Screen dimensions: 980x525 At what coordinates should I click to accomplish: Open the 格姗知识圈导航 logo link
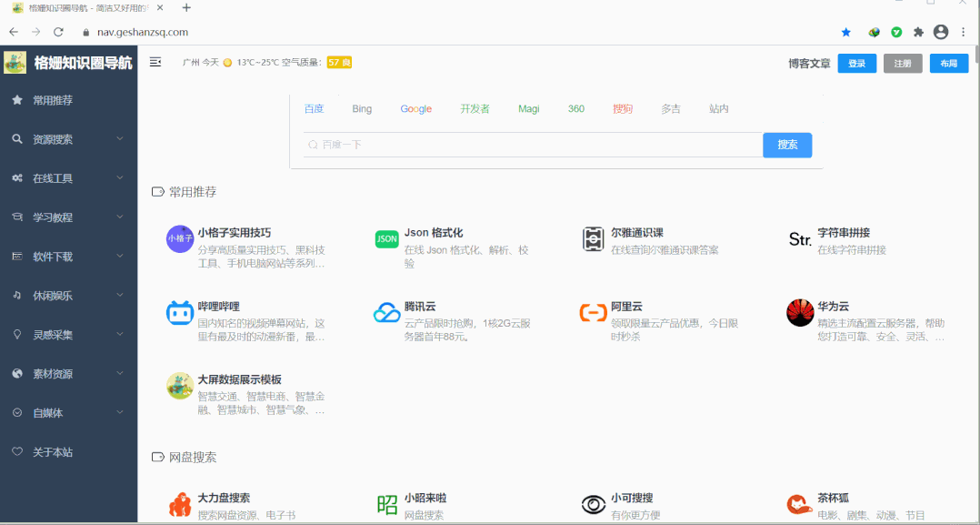68,63
